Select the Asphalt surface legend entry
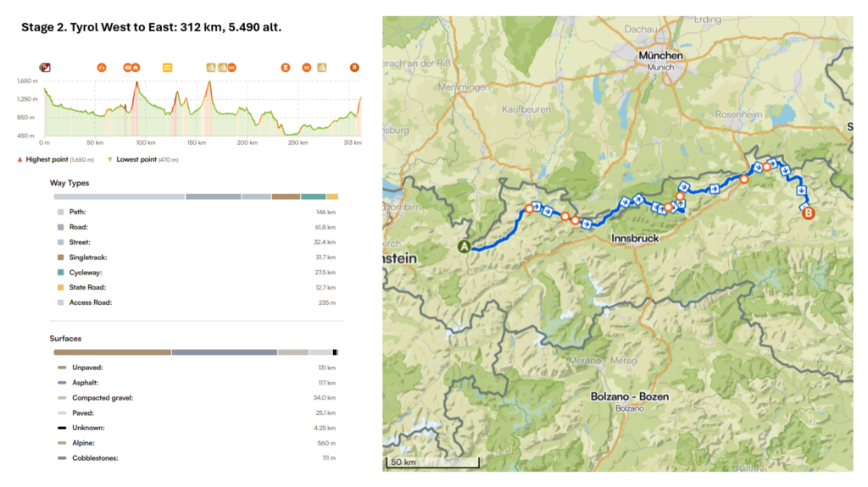The width and height of the screenshot is (868, 487). click(83, 383)
